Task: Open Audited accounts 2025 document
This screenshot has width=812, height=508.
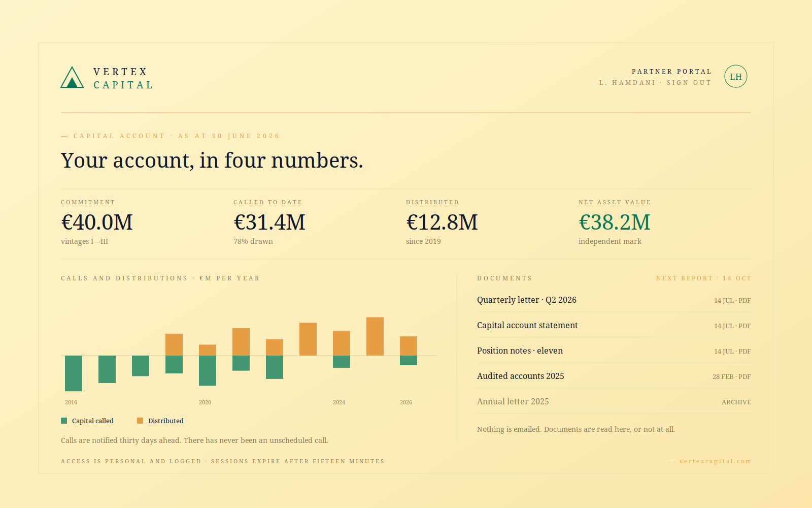Action: 614,376
